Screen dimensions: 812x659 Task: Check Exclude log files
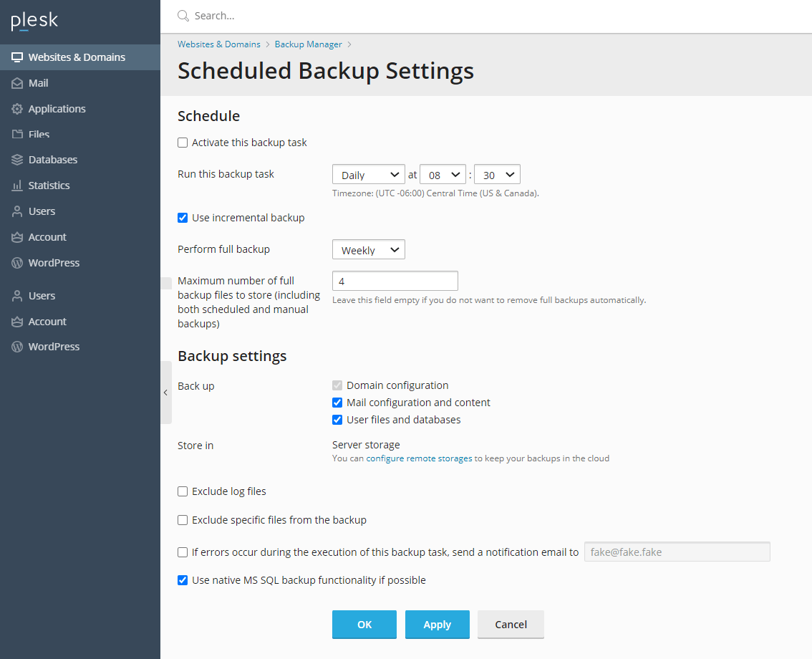182,491
